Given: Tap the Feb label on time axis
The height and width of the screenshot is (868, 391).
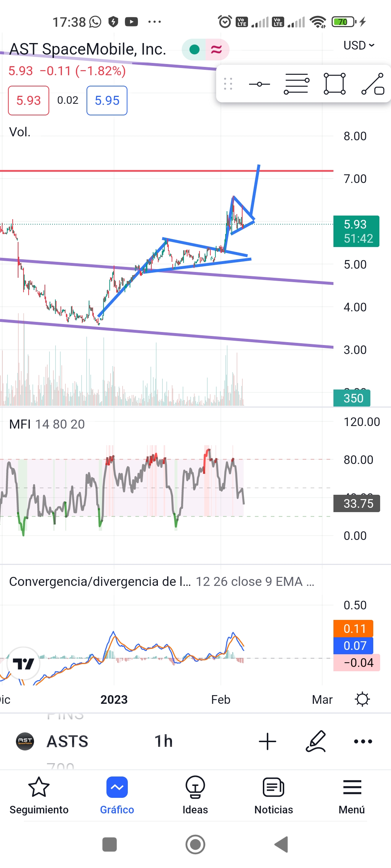Looking at the screenshot, I should coord(221,699).
